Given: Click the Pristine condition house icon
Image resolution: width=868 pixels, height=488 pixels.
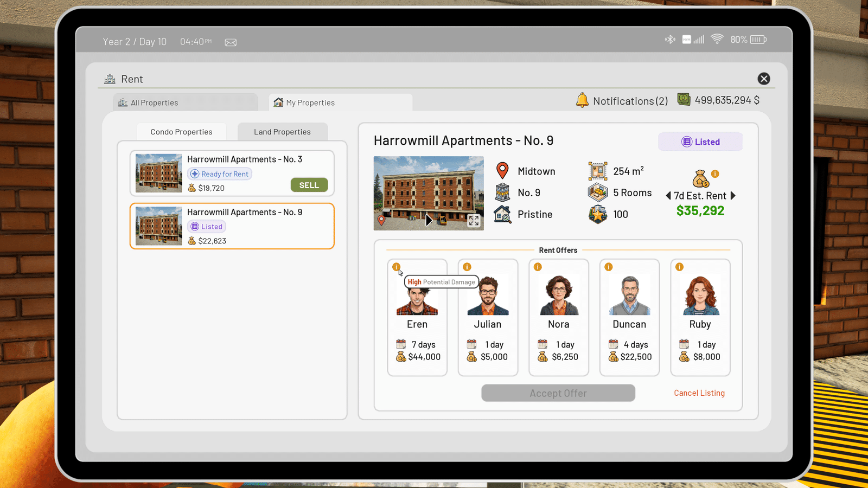Looking at the screenshot, I should pos(503,214).
